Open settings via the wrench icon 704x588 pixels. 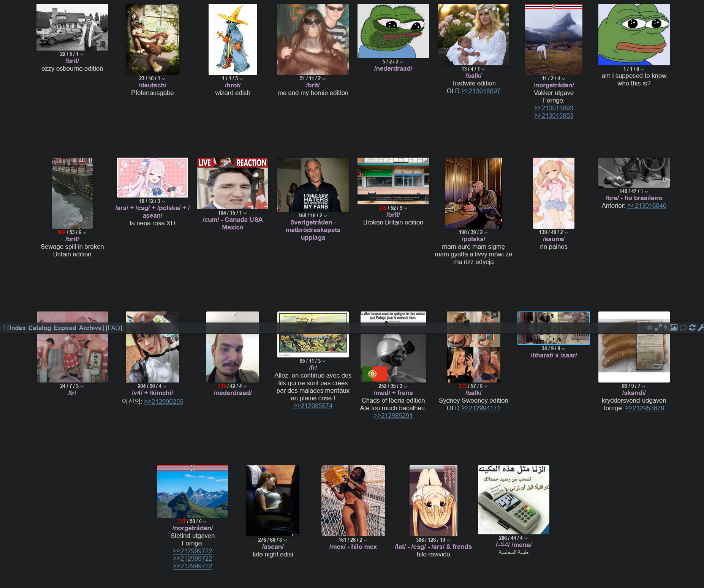(x=701, y=328)
